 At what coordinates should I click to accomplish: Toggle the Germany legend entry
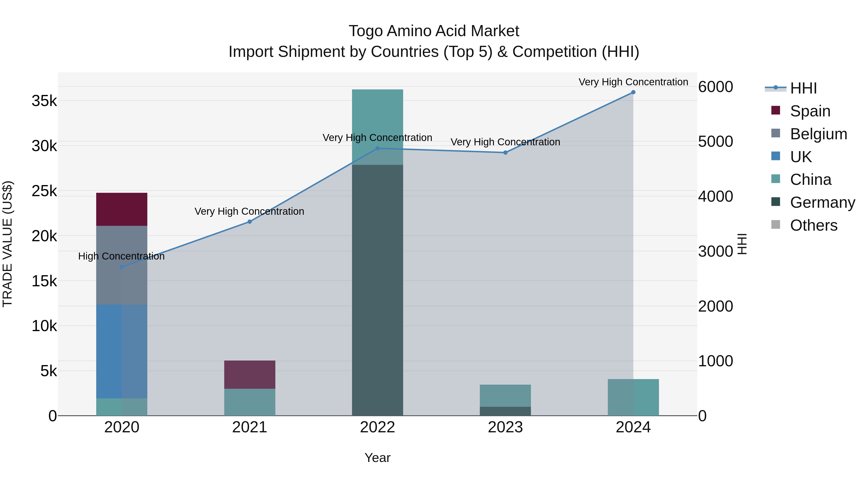pyautogui.click(x=813, y=202)
